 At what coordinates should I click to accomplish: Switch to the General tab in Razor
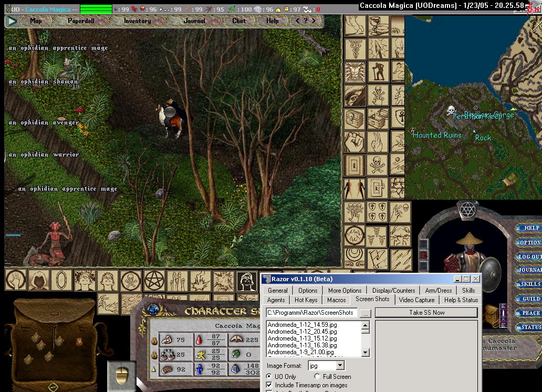278,290
